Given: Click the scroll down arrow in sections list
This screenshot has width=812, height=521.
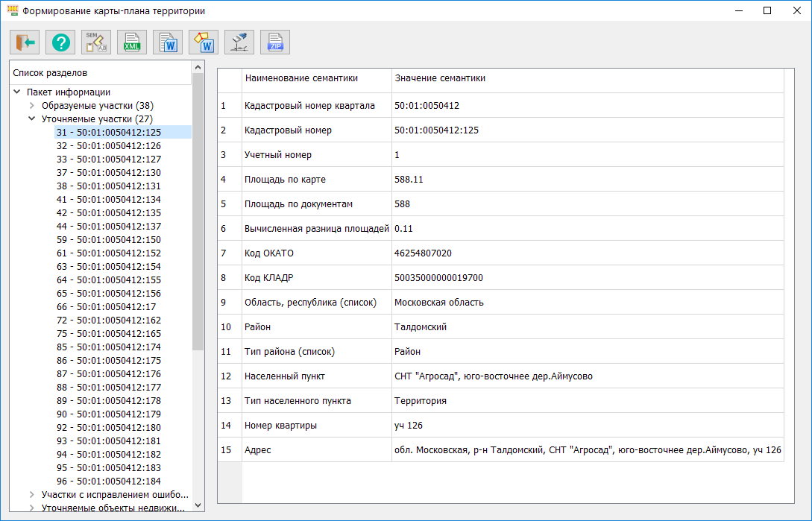Looking at the screenshot, I should click(x=198, y=505).
